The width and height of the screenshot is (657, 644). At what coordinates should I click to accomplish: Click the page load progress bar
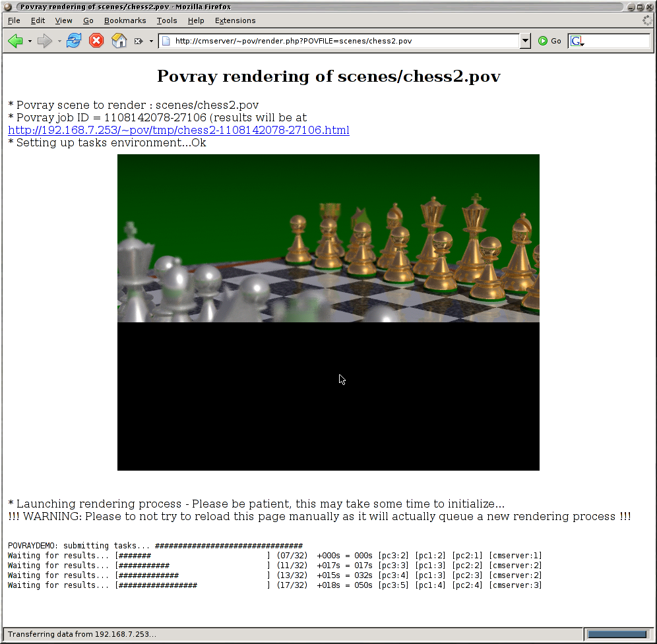(617, 634)
